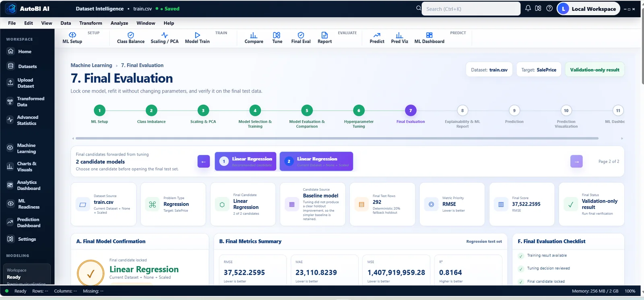Open the Analyze menu
This screenshot has width=644, height=300.
click(120, 23)
